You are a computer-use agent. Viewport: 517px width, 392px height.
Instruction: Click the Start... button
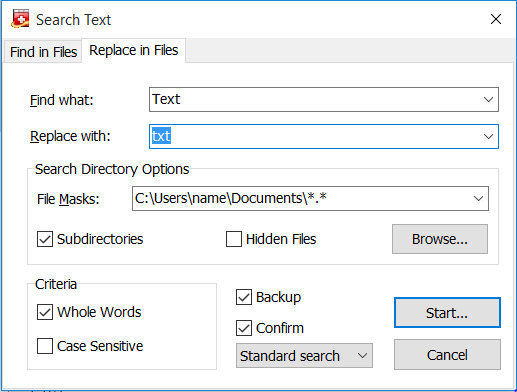tap(447, 313)
